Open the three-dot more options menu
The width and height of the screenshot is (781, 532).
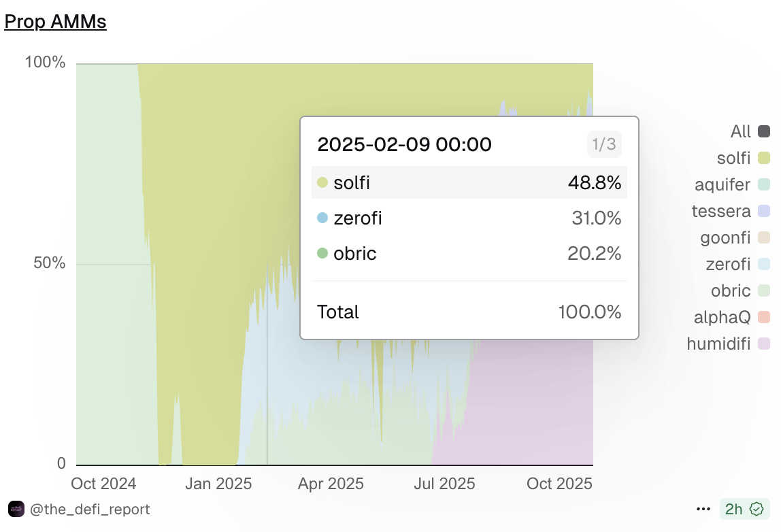coord(703,509)
